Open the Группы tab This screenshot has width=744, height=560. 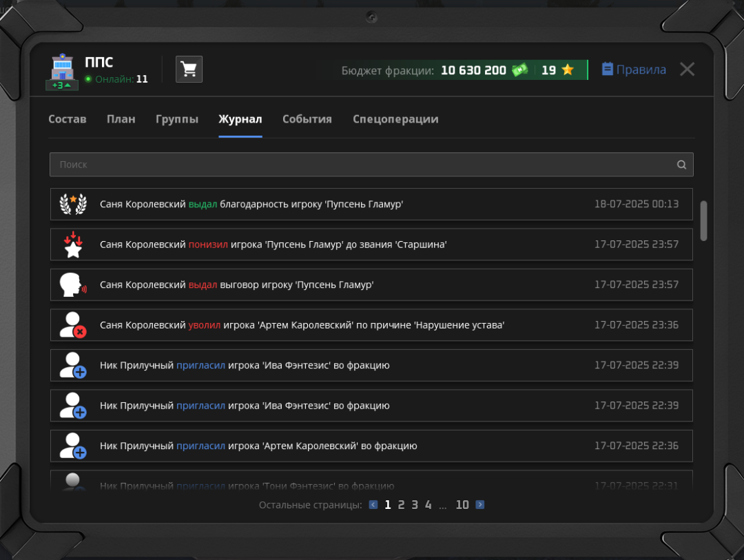tap(177, 119)
